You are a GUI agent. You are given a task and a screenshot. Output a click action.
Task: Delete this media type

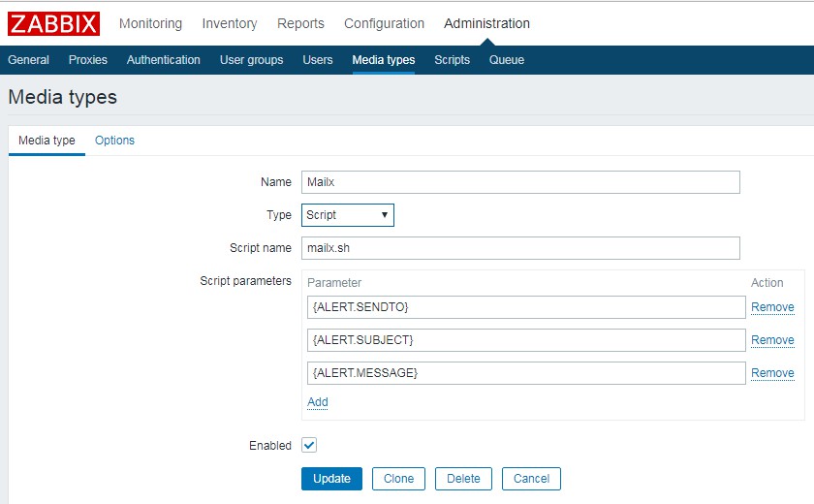(463, 479)
